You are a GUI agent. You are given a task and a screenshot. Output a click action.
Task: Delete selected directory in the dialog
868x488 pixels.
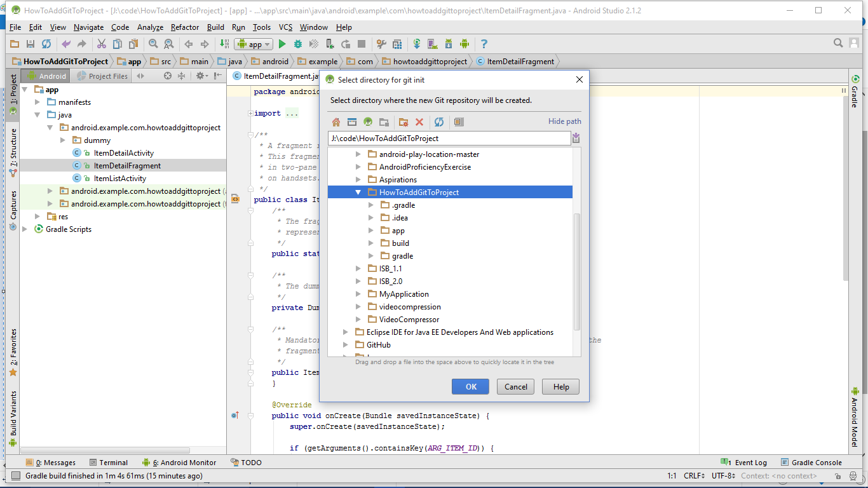(x=420, y=121)
